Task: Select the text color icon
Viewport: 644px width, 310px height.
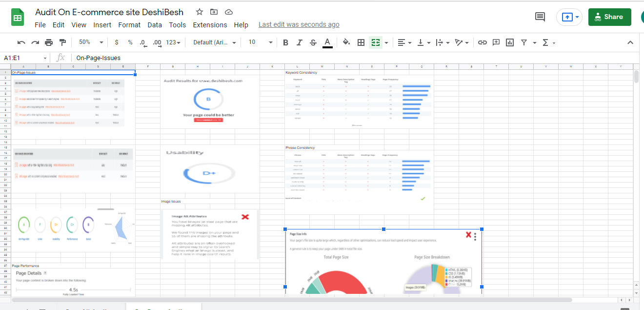Action: 327,42
